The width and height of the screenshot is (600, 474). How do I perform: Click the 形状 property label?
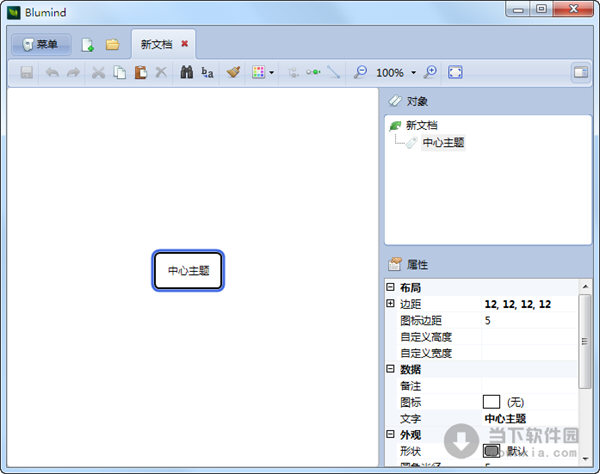(411, 451)
